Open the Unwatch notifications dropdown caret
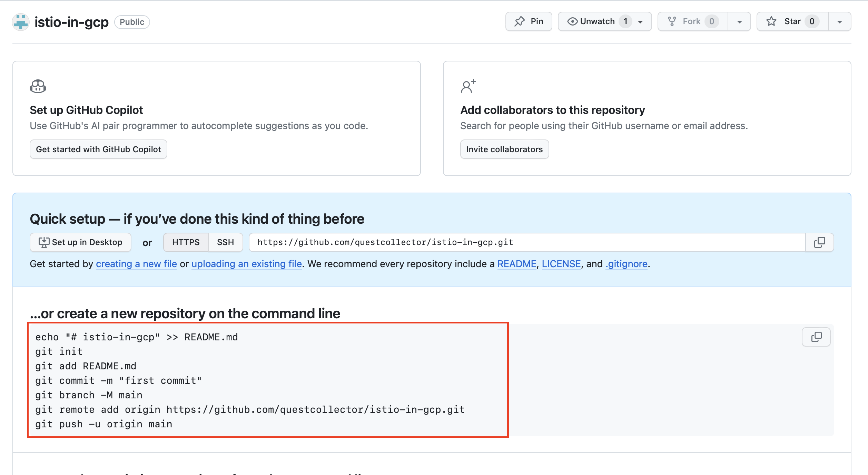868x475 pixels. click(x=640, y=21)
